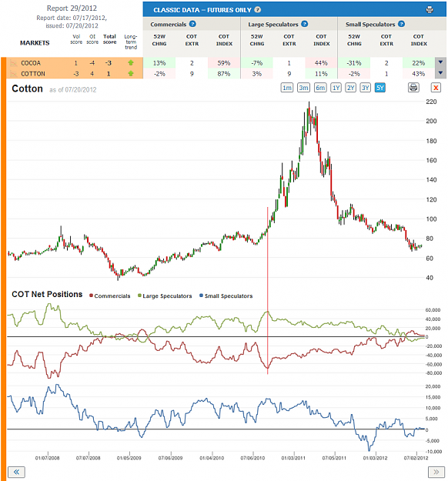Switch chart to 3Y range
Image resolution: width=448 pixels, height=481 pixels.
point(365,88)
